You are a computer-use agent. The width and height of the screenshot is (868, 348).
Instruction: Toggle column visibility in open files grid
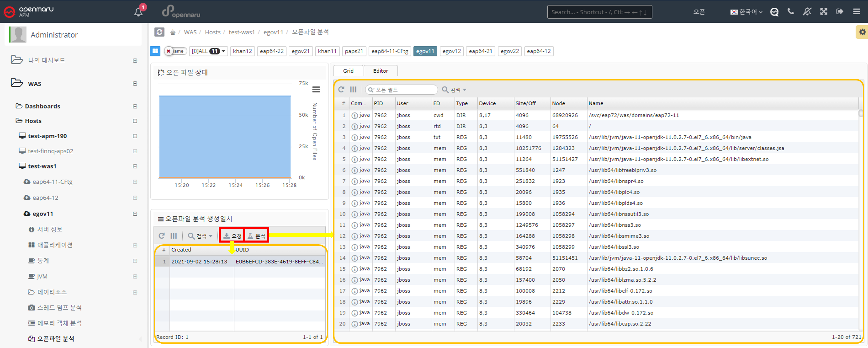353,90
